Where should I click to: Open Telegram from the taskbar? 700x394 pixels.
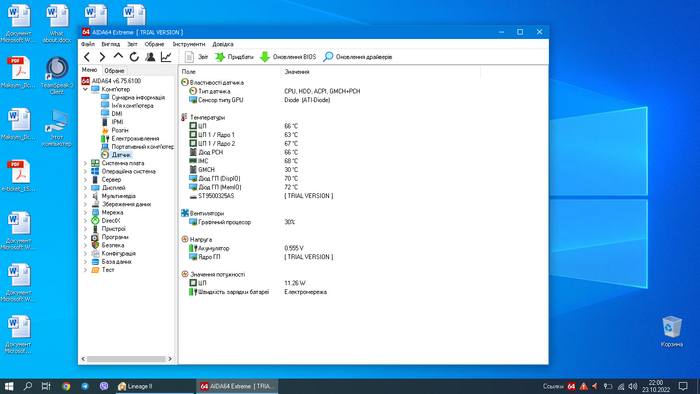pos(85,386)
